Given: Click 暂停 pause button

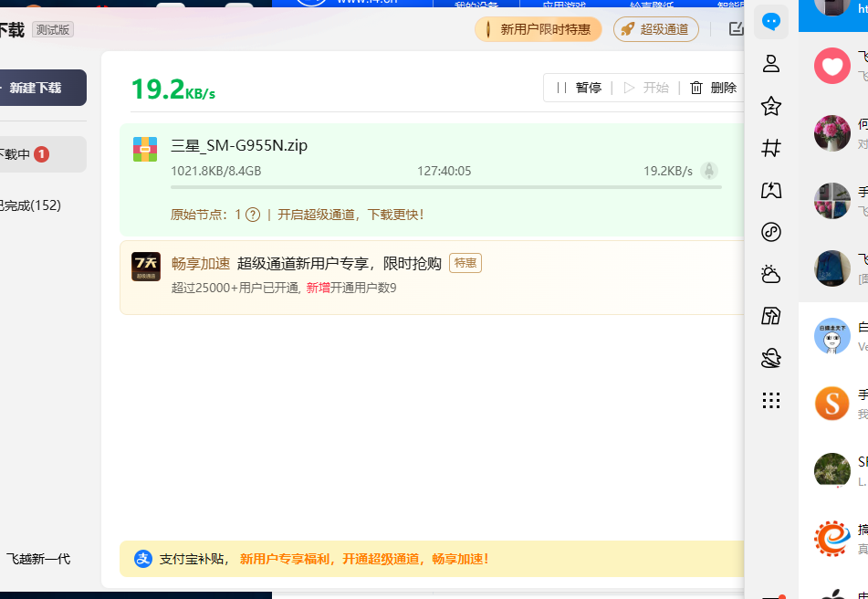Looking at the screenshot, I should 589,88.
